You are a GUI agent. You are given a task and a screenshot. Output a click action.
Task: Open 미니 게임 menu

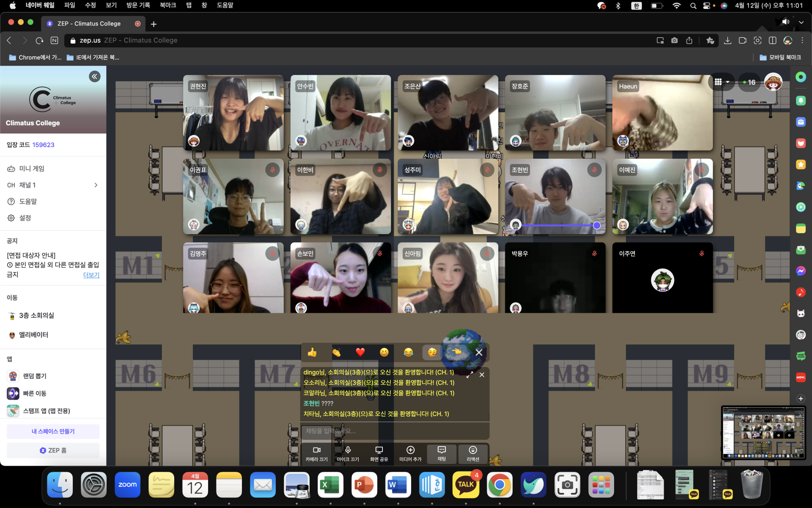(53, 168)
